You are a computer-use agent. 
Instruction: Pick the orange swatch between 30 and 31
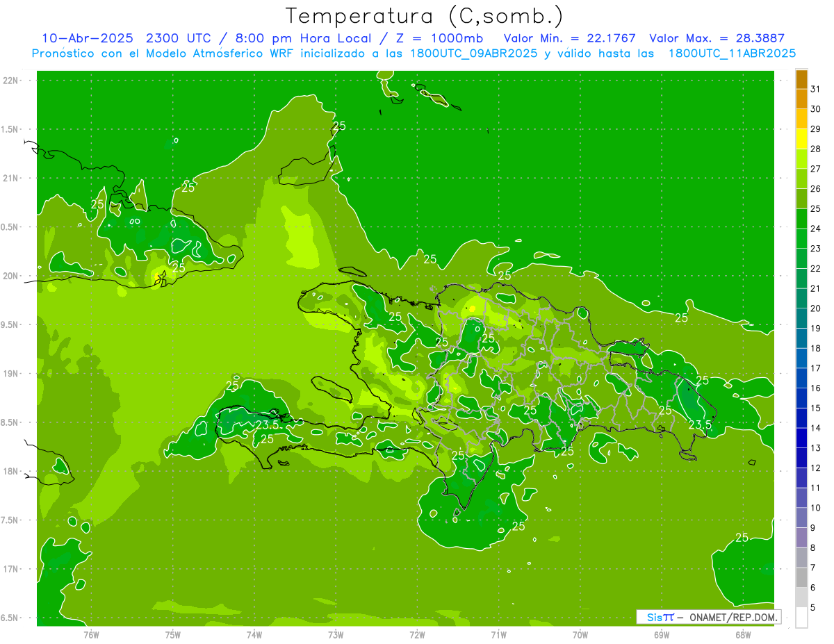(x=801, y=99)
